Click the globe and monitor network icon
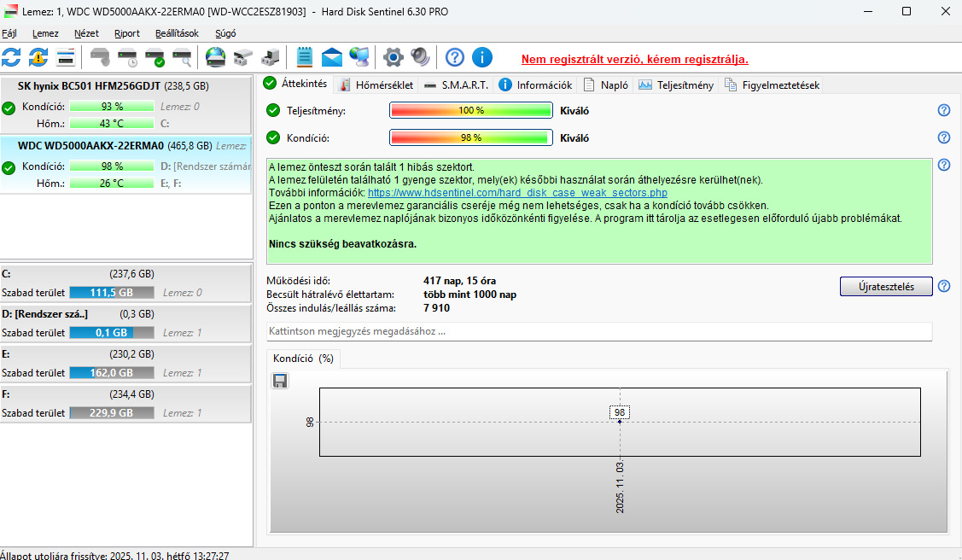This screenshot has width=962, height=560. click(x=359, y=58)
